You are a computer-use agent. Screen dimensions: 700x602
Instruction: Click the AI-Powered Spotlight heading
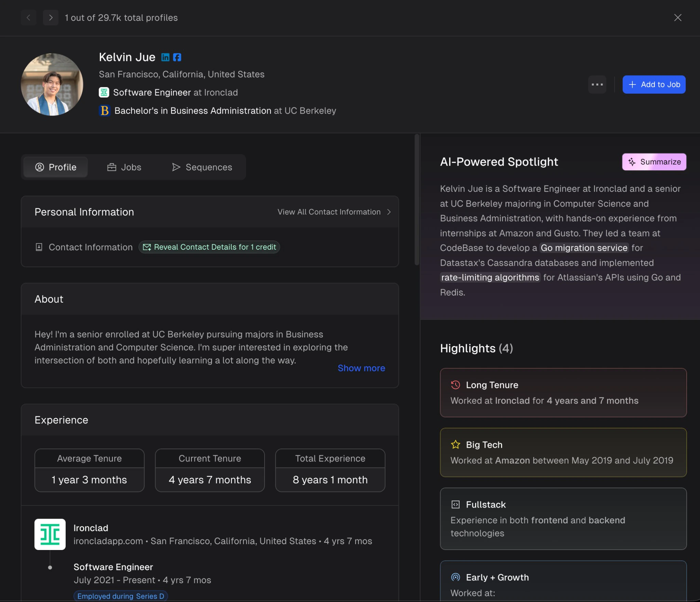click(x=499, y=162)
